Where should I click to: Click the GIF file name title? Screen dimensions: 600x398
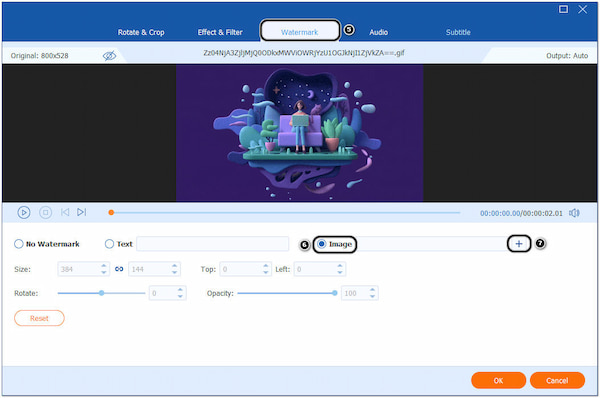(x=304, y=53)
